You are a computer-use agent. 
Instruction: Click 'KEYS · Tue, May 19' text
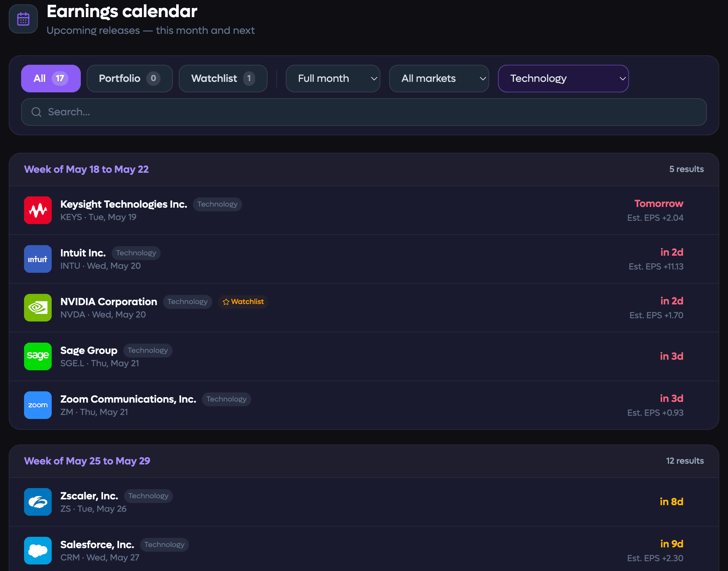point(98,217)
